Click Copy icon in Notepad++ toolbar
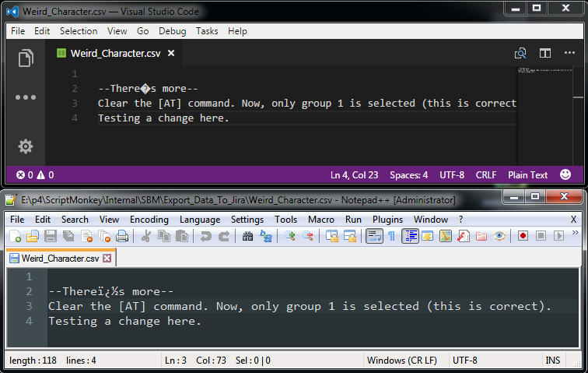 tap(164, 236)
